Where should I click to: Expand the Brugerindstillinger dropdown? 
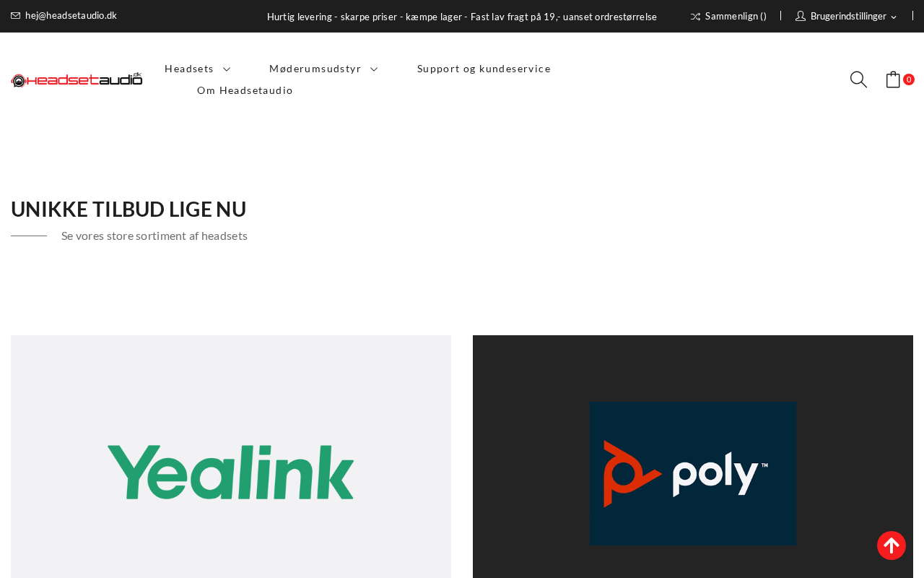894,17
